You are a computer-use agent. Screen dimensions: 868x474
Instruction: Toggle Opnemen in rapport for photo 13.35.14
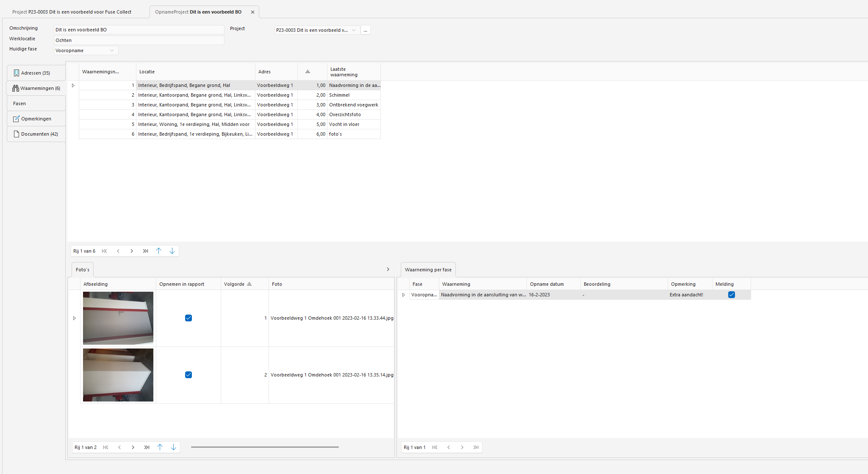tap(189, 375)
